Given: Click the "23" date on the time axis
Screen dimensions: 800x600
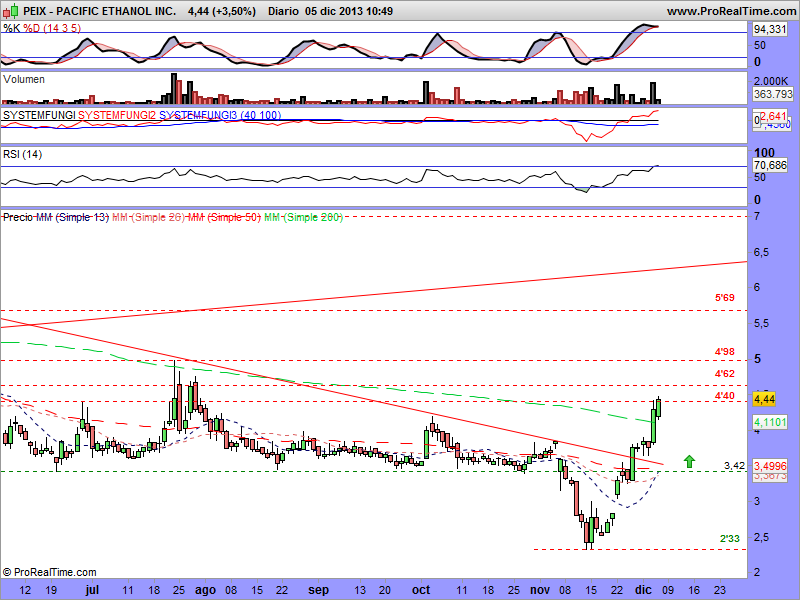Looking at the screenshot, I should tap(719, 590).
